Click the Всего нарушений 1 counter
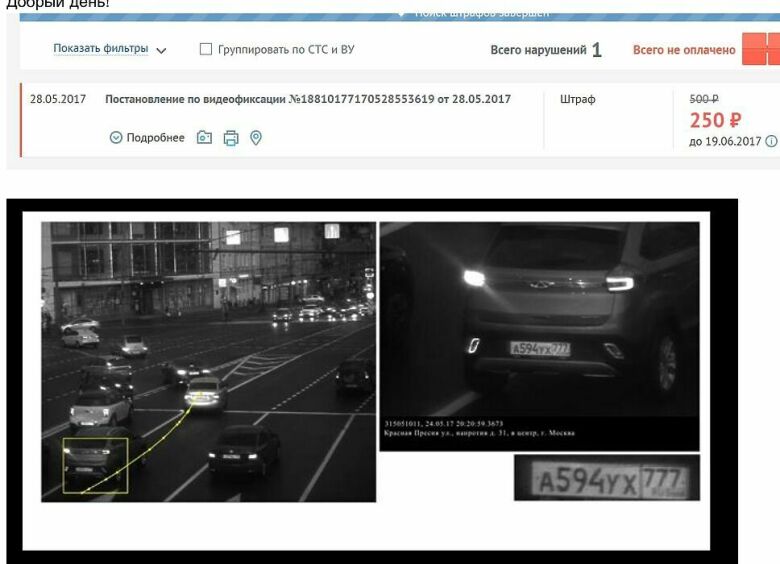 coord(546,50)
